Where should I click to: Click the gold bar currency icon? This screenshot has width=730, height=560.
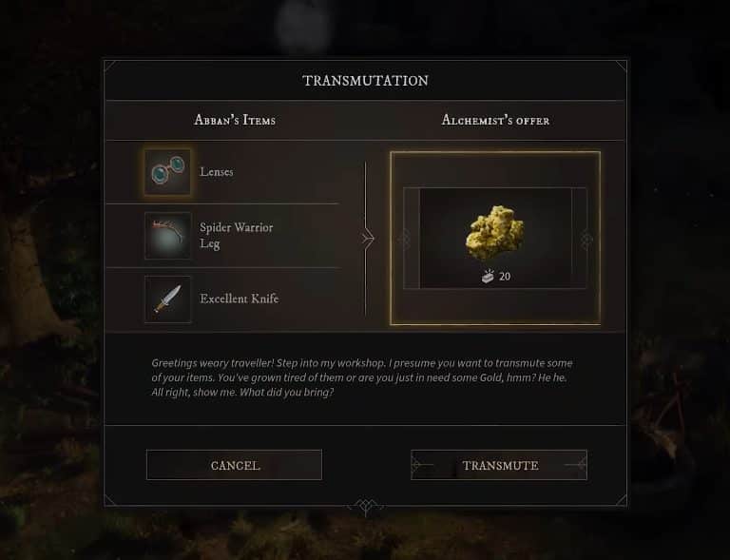tap(488, 276)
